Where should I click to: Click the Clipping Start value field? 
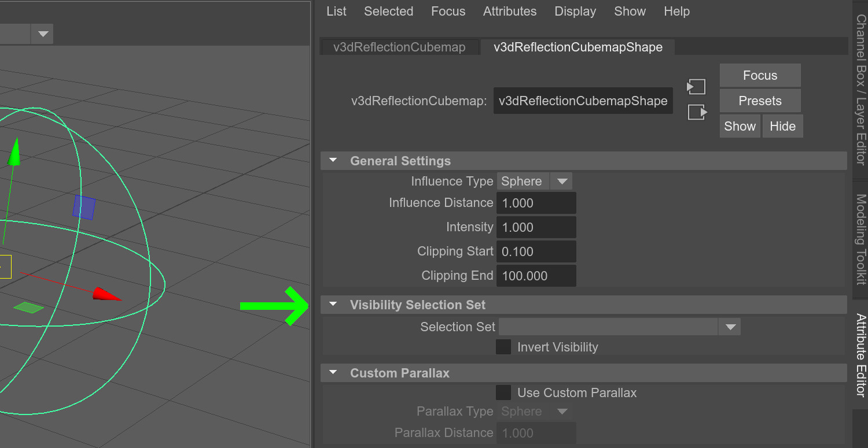tap(536, 251)
